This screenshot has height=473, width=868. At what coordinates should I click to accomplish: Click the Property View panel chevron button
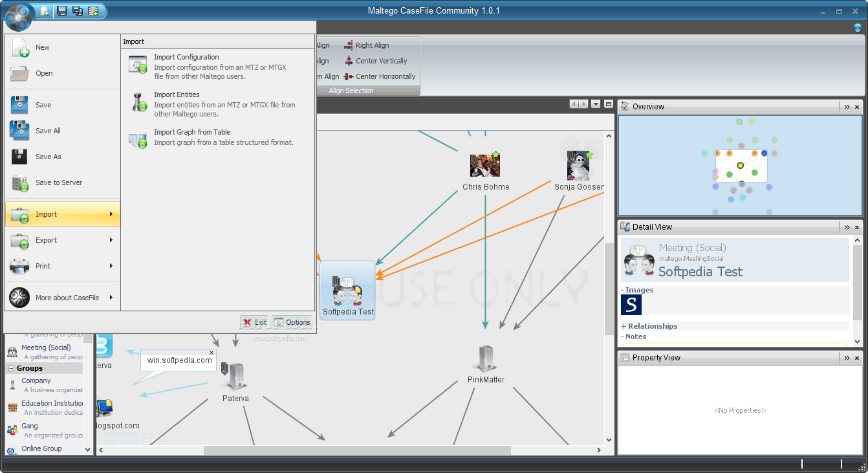coord(847,358)
